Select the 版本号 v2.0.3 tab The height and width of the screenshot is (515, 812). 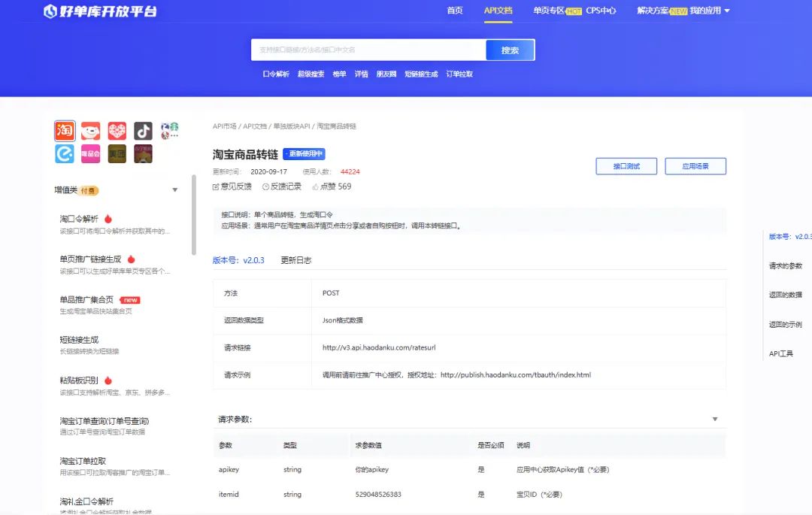tap(238, 260)
